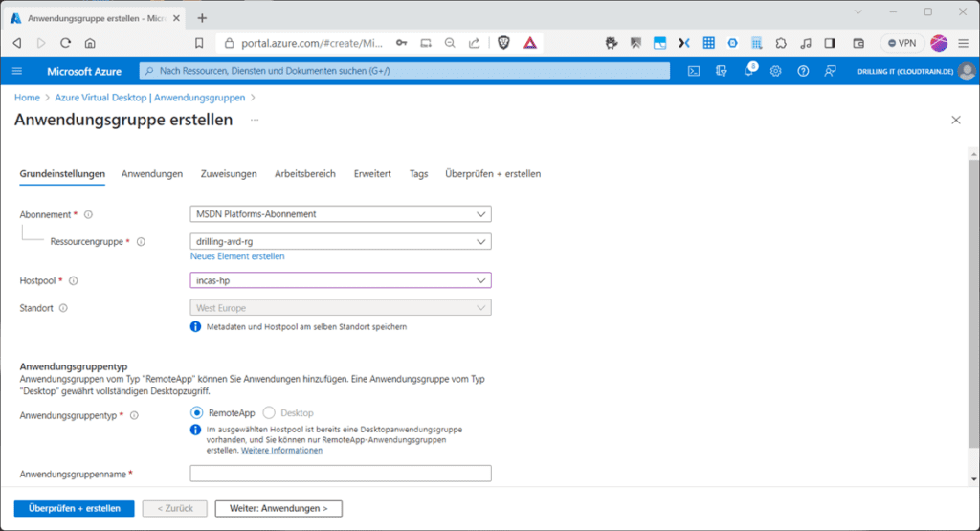Click the Zurück button
The height and width of the screenshot is (531, 980).
pyautogui.click(x=175, y=508)
